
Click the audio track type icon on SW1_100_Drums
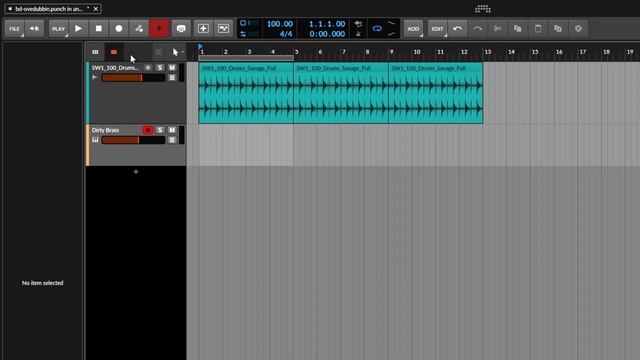point(95,77)
